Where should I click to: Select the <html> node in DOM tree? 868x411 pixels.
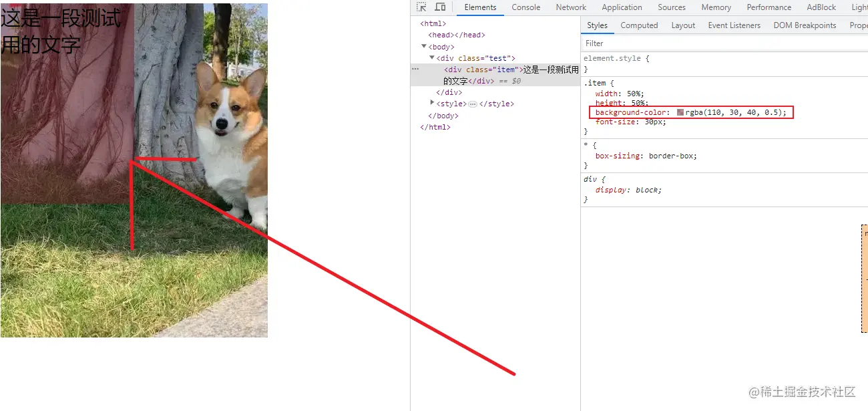pyautogui.click(x=433, y=23)
